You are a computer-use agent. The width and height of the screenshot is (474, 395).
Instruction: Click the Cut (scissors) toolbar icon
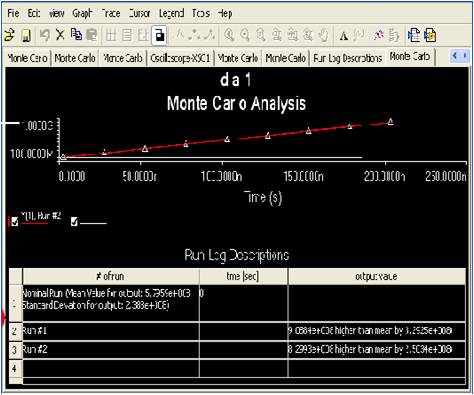coord(60,35)
